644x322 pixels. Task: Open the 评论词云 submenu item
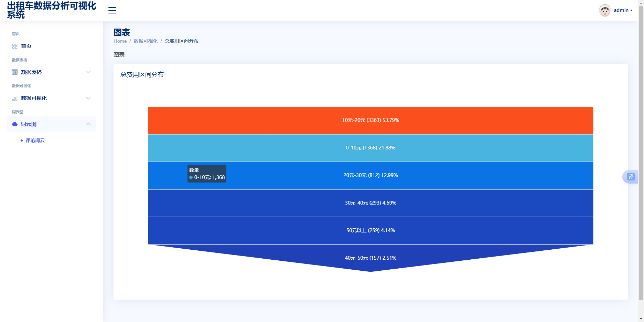click(x=35, y=141)
